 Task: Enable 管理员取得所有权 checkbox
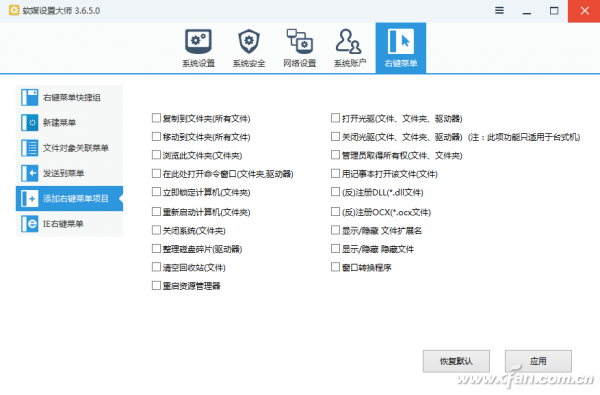pyautogui.click(x=335, y=155)
